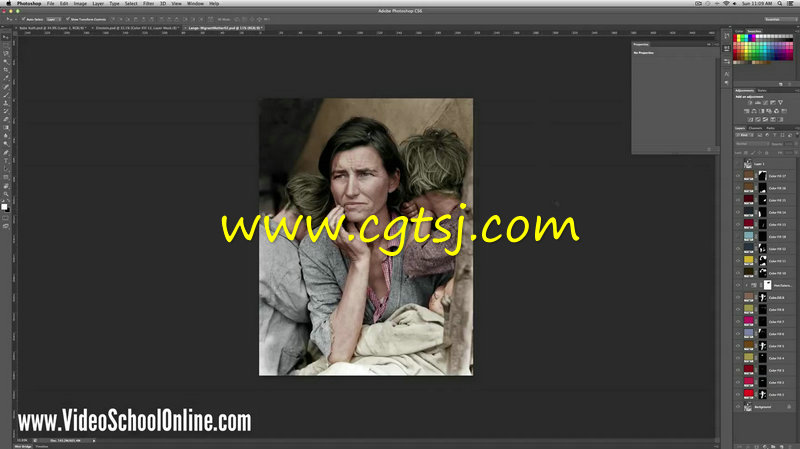Select the Move tool
This screenshot has width=800, height=449.
click(x=6, y=37)
